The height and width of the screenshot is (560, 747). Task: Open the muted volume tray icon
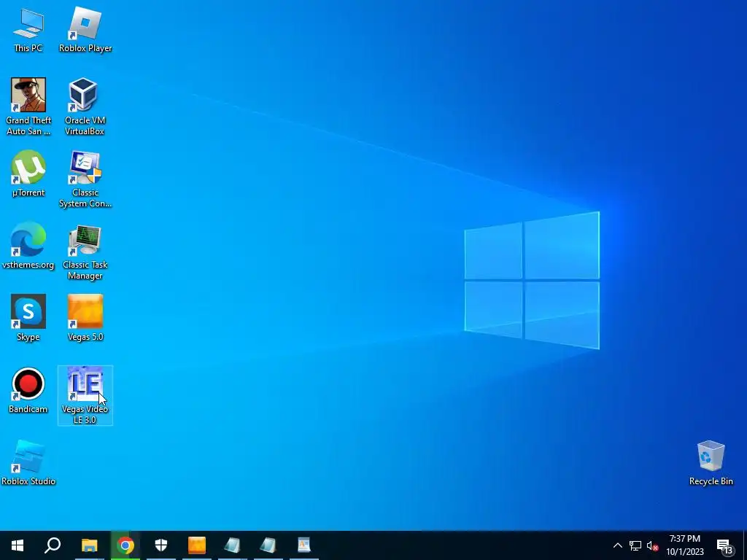pos(652,545)
